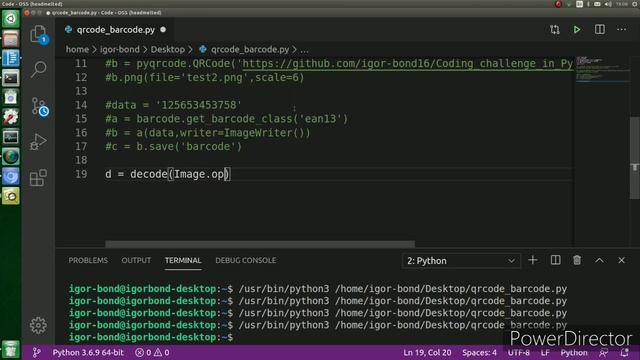Click the editor horizontal scrollbar
640x360 pixels.
[x=260, y=244]
